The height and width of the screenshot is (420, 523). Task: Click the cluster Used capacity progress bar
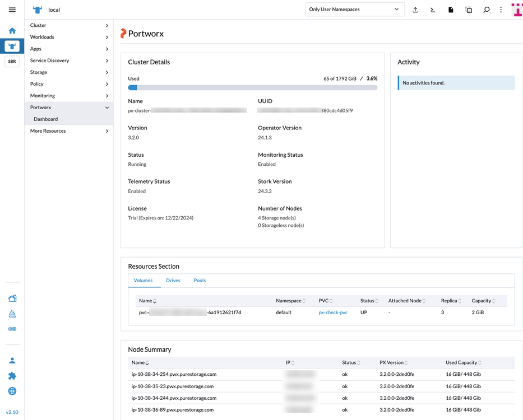click(252, 87)
